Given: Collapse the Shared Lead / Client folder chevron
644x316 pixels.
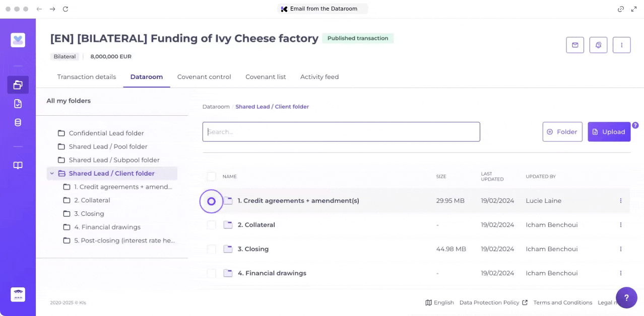Looking at the screenshot, I should pos(52,174).
